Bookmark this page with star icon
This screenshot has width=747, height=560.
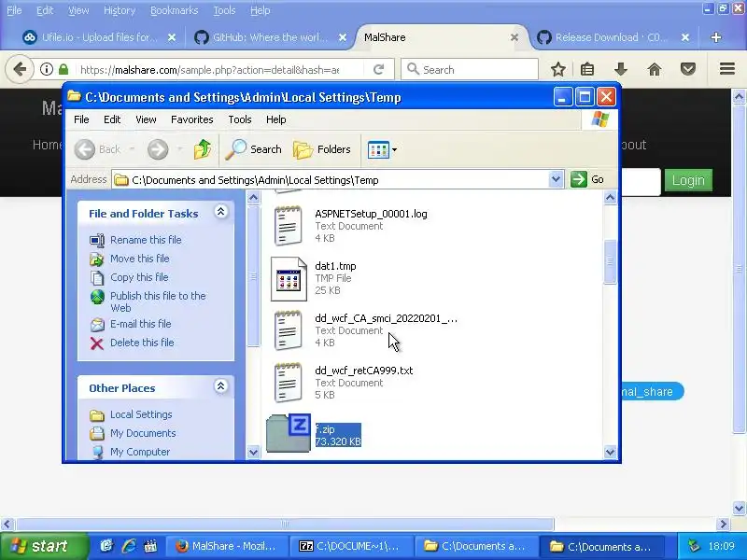click(557, 69)
